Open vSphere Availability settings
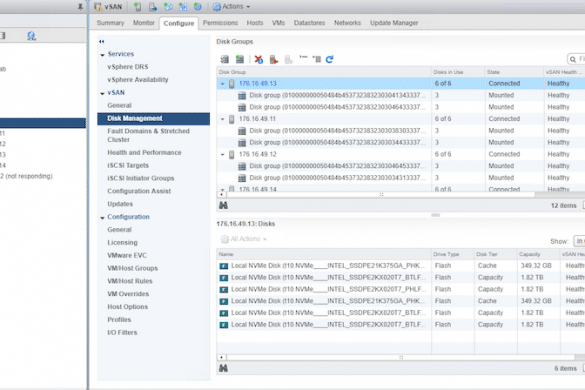Viewport: 585px width, 390px height. tap(138, 79)
